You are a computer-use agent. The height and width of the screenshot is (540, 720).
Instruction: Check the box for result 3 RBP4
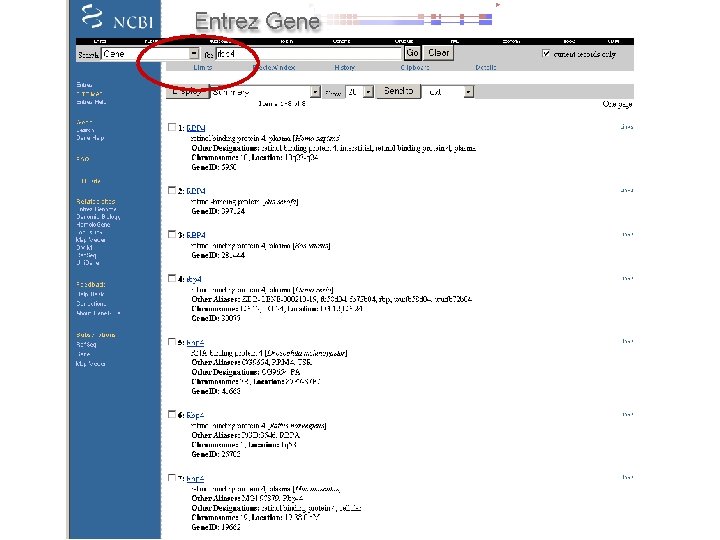pos(172,234)
